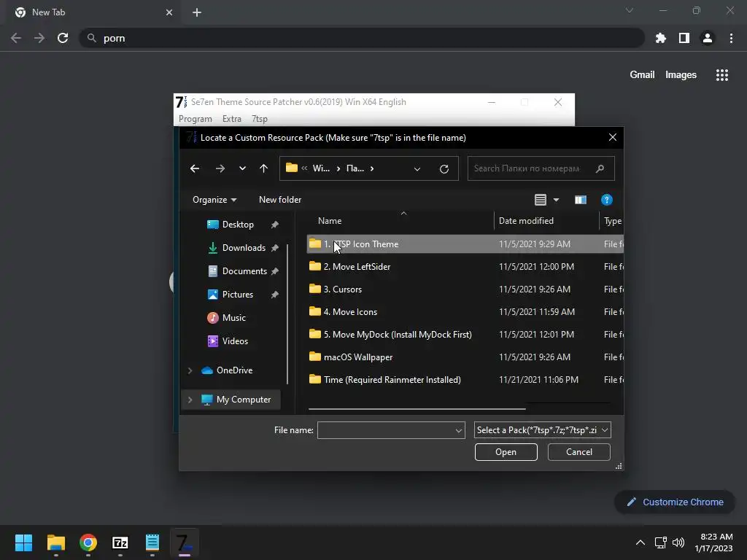747x560 pixels.
Task: Expand the OneDrive tree node
Action: coord(190,370)
